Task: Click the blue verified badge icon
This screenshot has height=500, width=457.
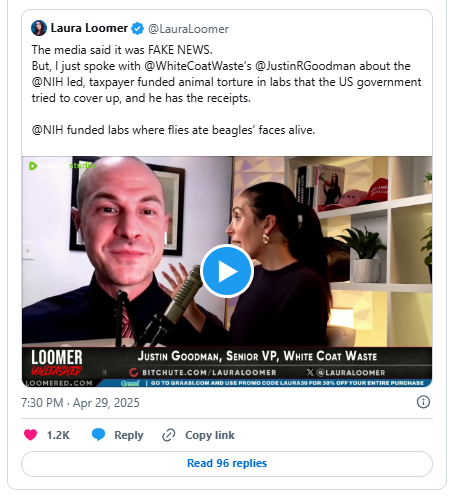Action: pos(137,29)
